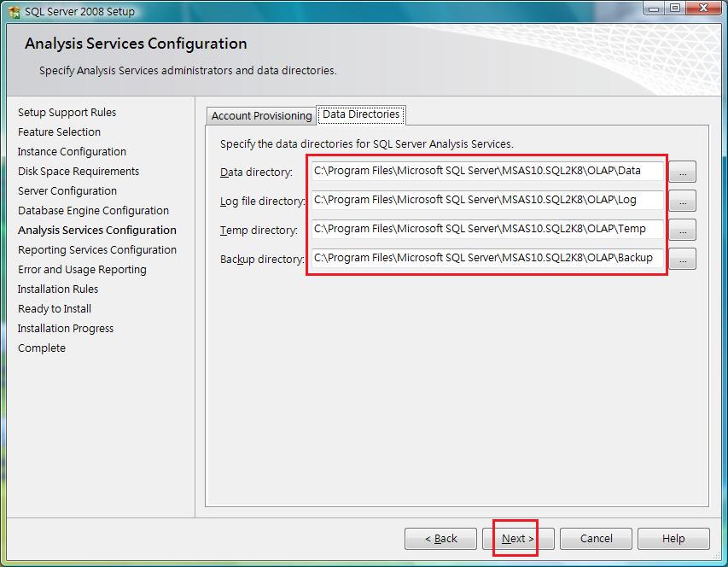Select Error and Usage Reporting step

(82, 270)
